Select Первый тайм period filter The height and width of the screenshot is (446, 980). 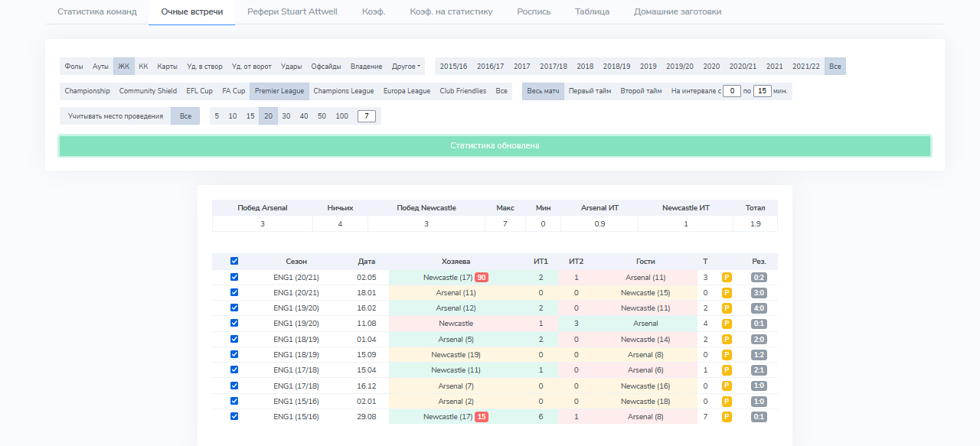click(x=590, y=91)
